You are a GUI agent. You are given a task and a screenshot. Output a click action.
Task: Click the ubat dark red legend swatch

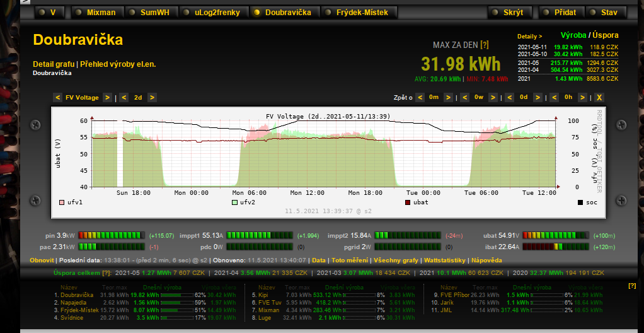click(x=407, y=202)
